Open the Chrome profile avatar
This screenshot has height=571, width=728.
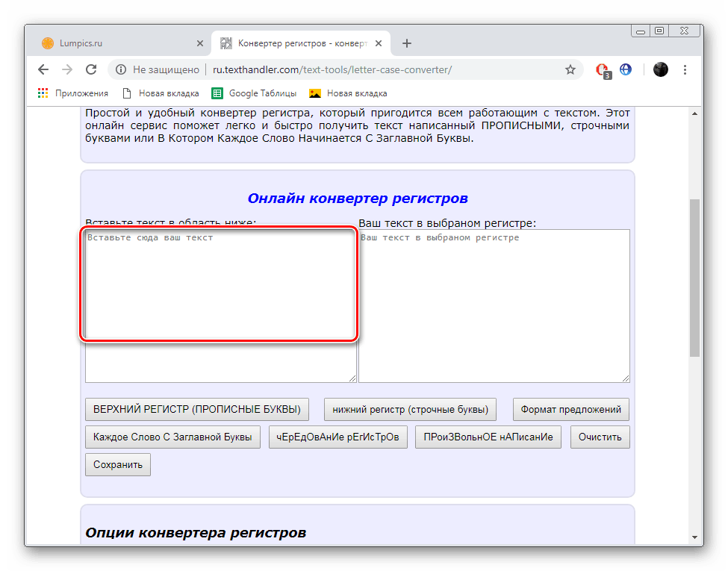tap(661, 69)
